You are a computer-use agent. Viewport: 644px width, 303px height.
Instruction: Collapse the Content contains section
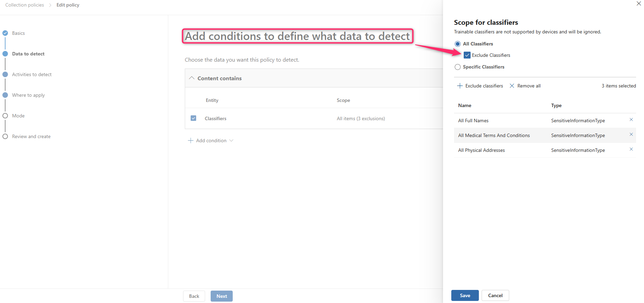pyautogui.click(x=192, y=78)
